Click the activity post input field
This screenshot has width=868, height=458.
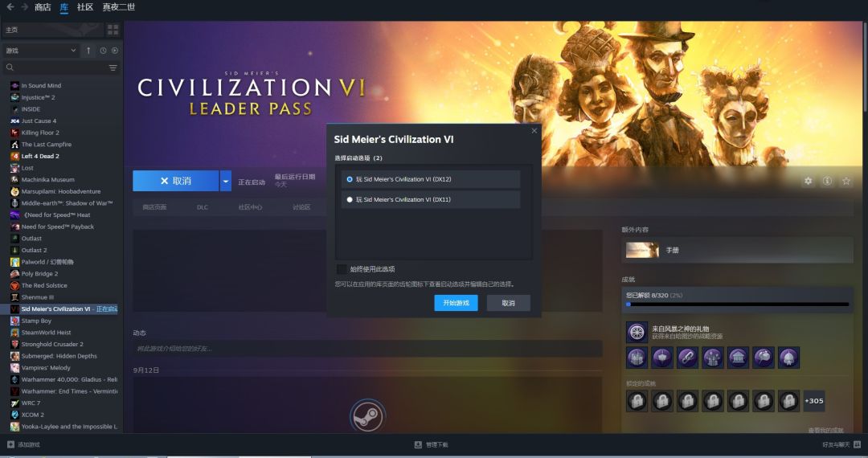367,349
